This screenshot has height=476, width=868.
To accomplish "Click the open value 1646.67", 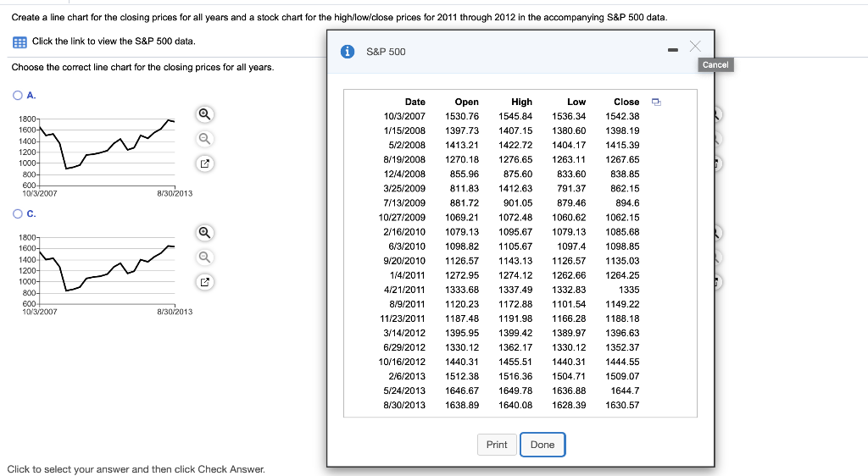I will pos(462,390).
